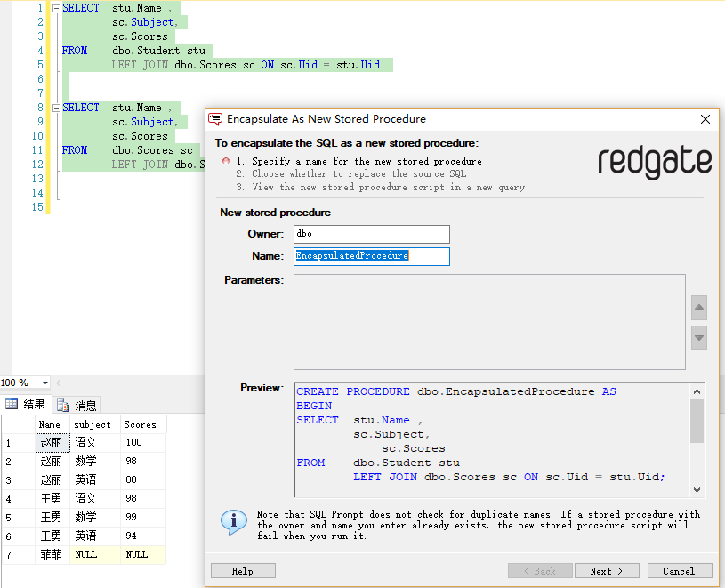Click the SQL Prompt icon in dialog title
Viewport: 725px width, 588px height.
(x=215, y=119)
